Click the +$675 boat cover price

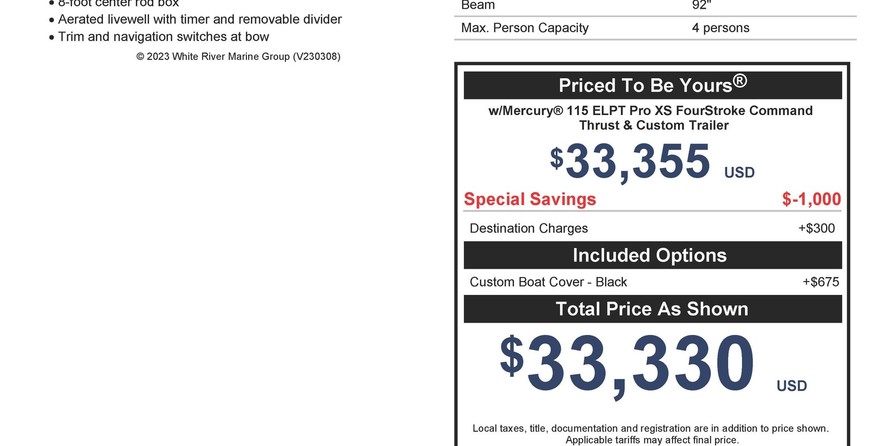pos(820,282)
